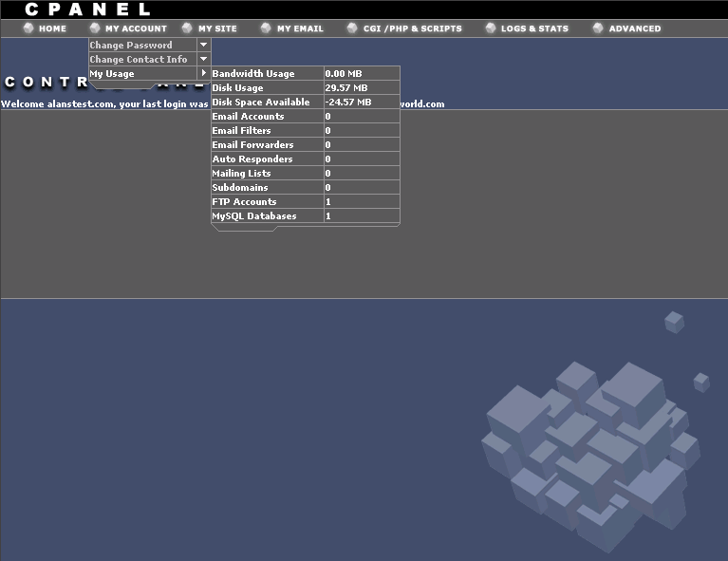Click the sphere icon next to MY ACCOUNT
The width and height of the screenshot is (728, 561).
point(95,28)
